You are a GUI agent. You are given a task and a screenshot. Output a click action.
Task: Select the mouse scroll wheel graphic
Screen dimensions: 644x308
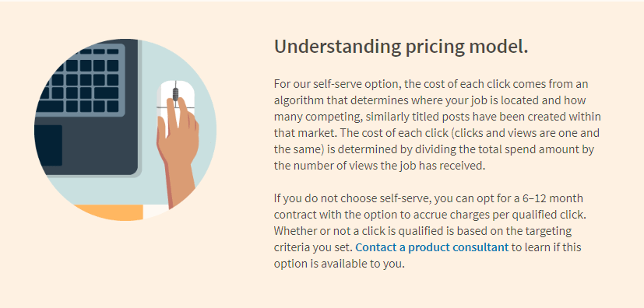click(x=176, y=94)
